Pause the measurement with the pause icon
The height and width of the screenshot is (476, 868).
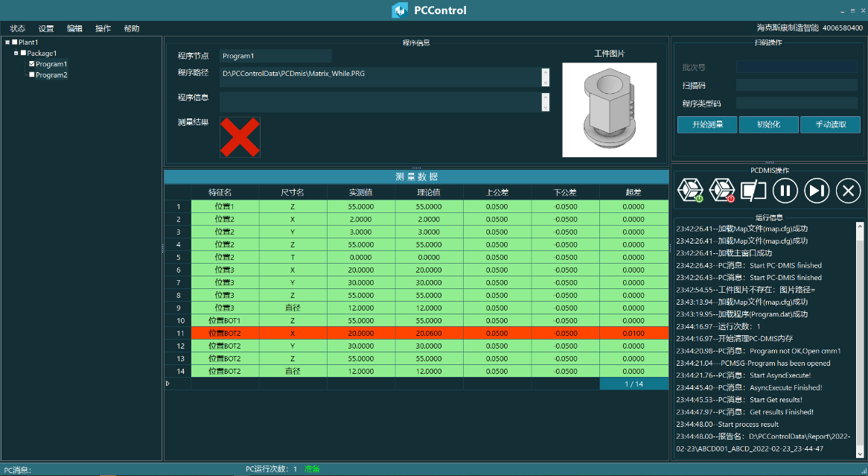point(785,191)
